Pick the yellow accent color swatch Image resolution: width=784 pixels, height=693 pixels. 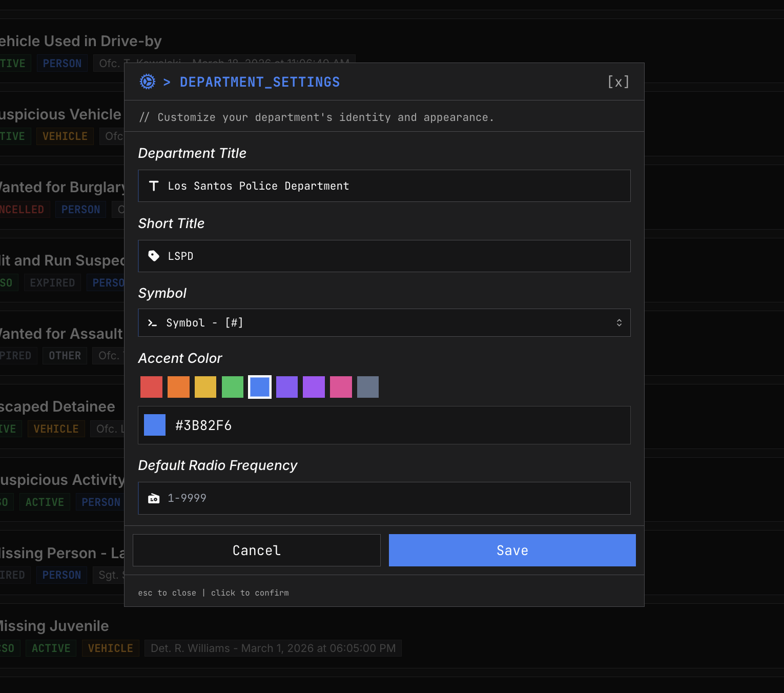tap(205, 387)
